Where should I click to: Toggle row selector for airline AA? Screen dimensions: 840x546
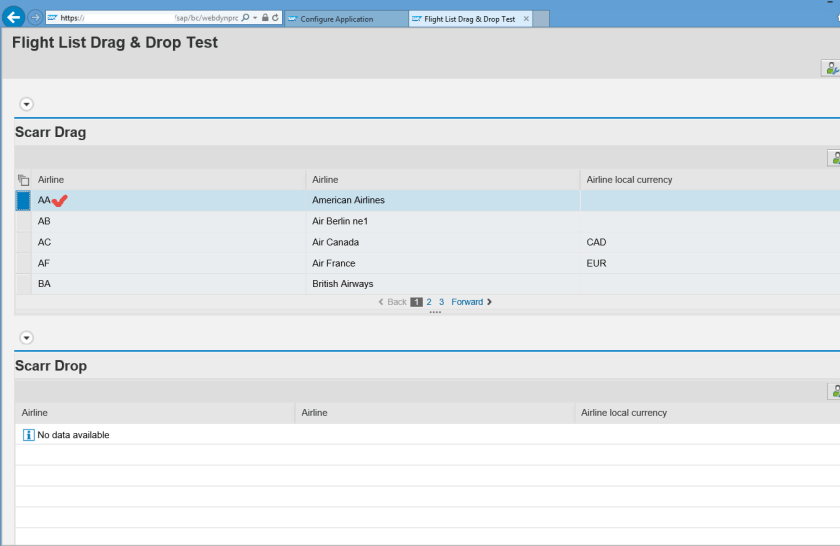click(23, 201)
